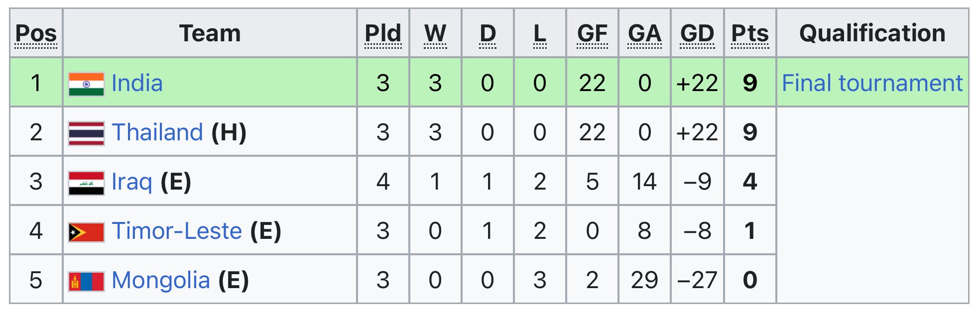
Task: Open the Mongolia team link
Action: 160,280
